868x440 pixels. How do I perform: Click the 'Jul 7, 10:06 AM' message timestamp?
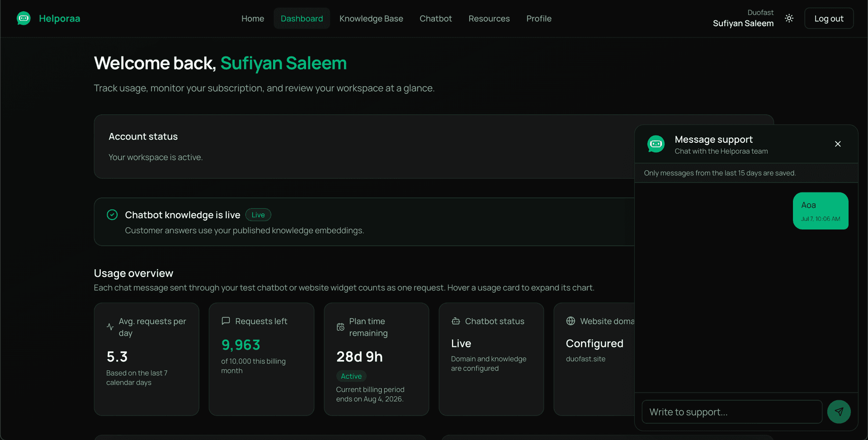821,219
